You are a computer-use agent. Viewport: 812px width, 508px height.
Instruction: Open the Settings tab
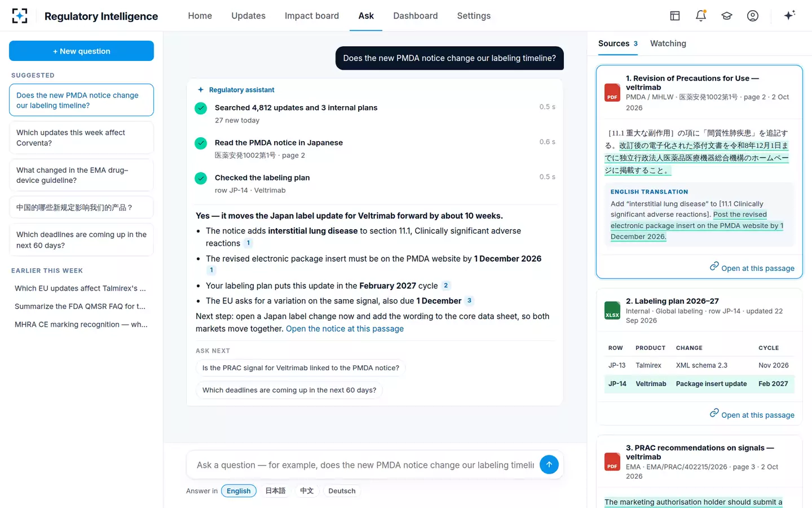pos(474,16)
